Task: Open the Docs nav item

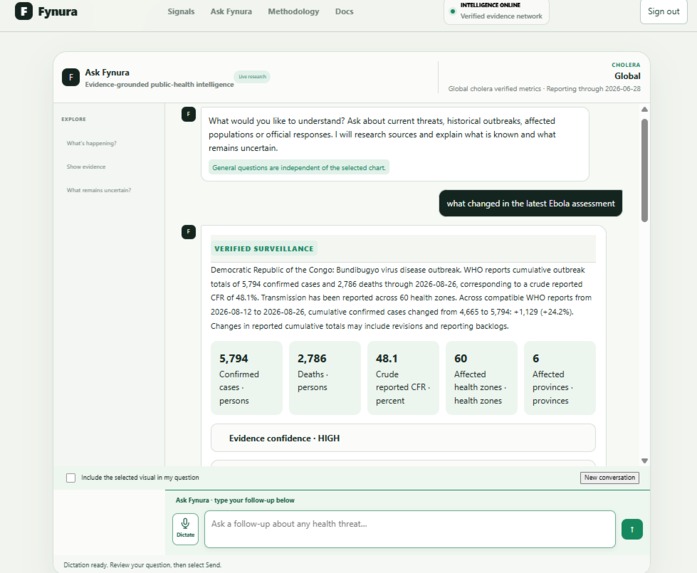Action: click(344, 12)
